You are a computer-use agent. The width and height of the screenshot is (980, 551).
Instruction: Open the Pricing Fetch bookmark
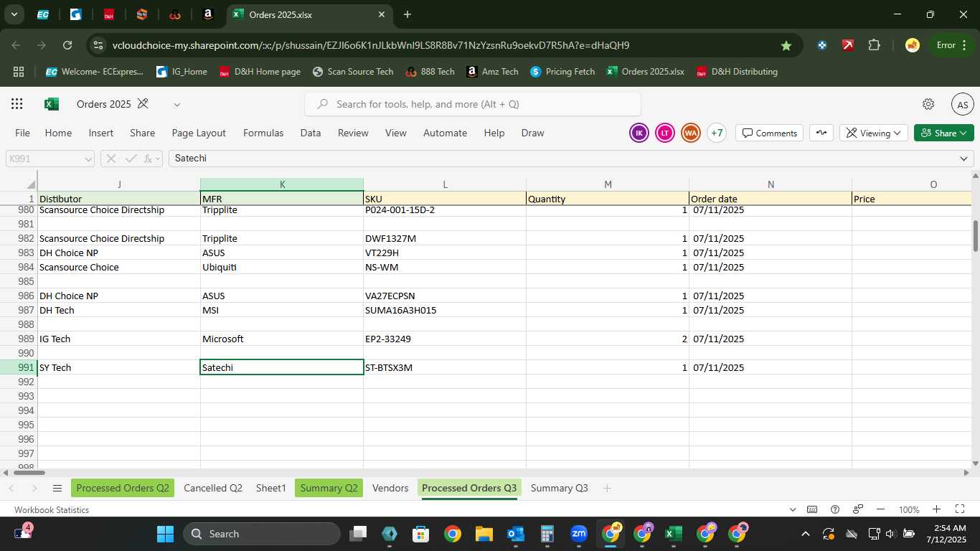(x=562, y=72)
